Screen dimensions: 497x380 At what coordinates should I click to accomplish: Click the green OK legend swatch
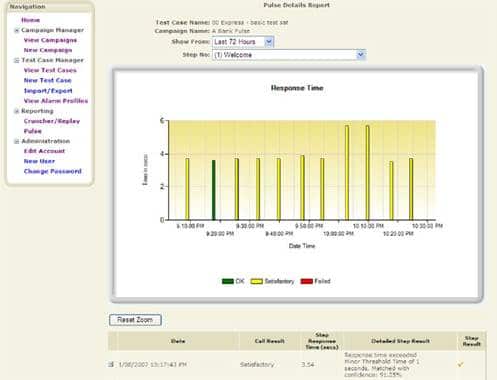tap(228, 281)
